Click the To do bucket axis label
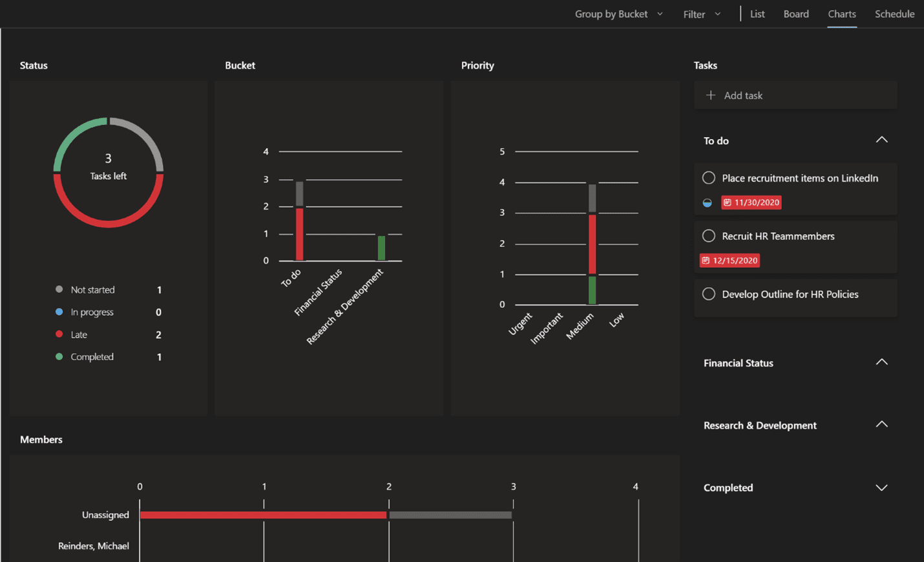 point(291,278)
